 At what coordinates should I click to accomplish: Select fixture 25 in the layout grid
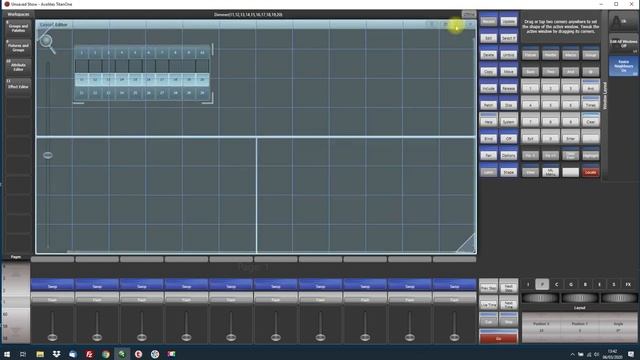pos(135,93)
